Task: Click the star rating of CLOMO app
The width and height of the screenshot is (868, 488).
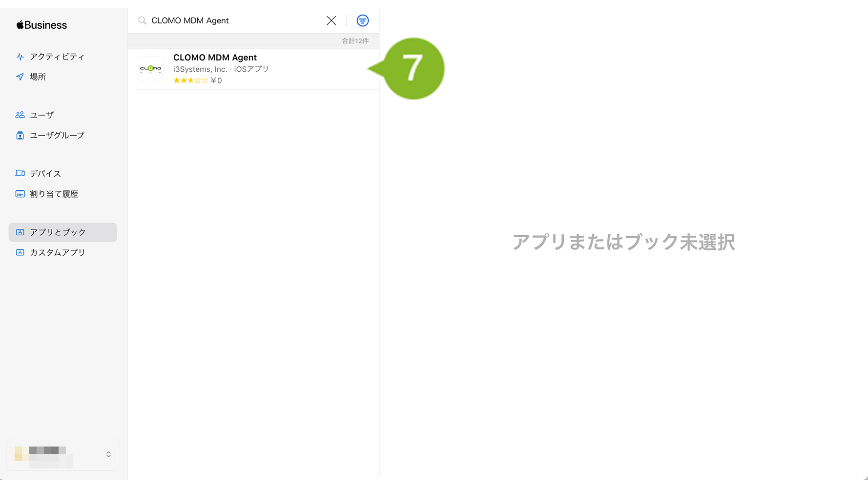Action: click(190, 81)
